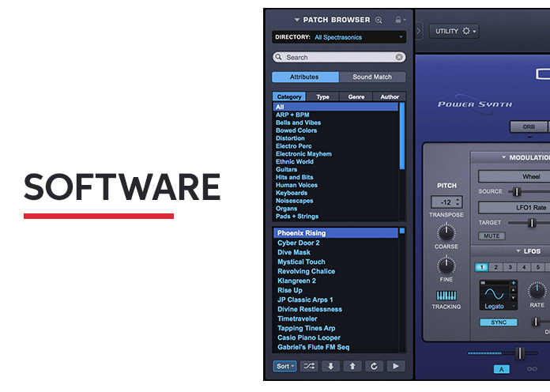
Task: Toggle the modulation Mute button
Action: tap(492, 236)
